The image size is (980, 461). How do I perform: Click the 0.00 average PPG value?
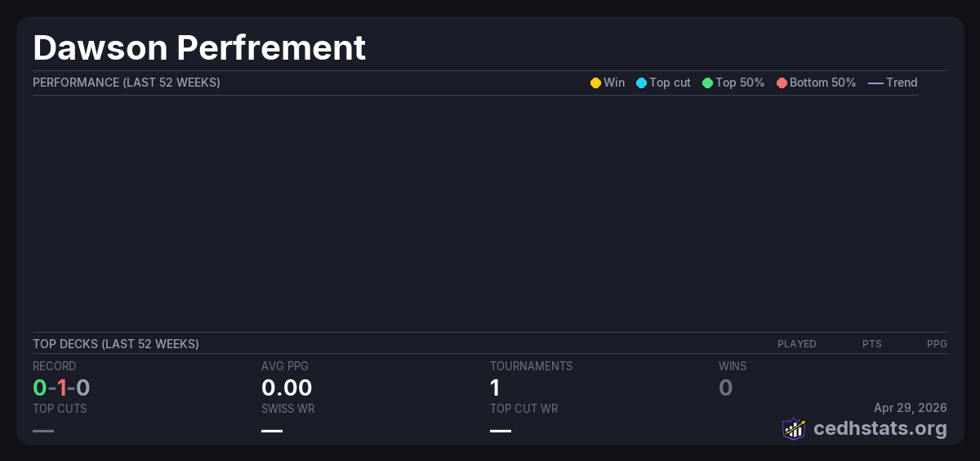click(287, 387)
